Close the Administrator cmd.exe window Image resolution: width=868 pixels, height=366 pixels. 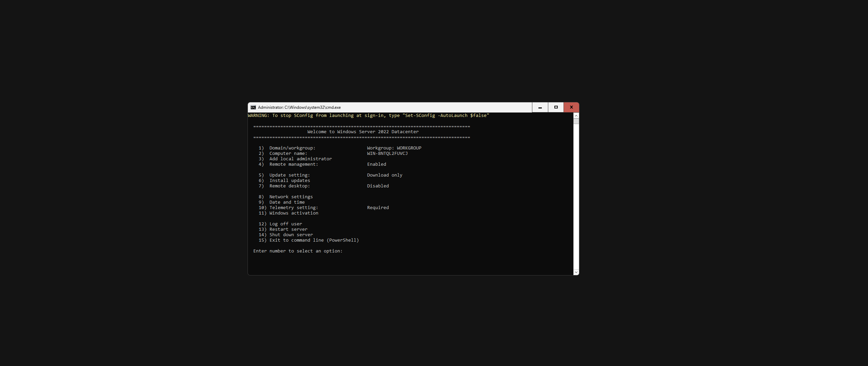click(571, 107)
